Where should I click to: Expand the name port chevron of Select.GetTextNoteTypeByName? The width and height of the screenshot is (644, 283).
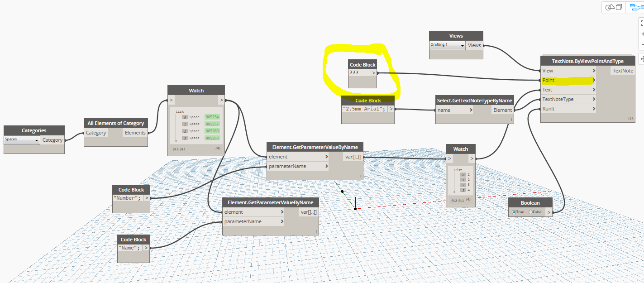click(x=471, y=110)
